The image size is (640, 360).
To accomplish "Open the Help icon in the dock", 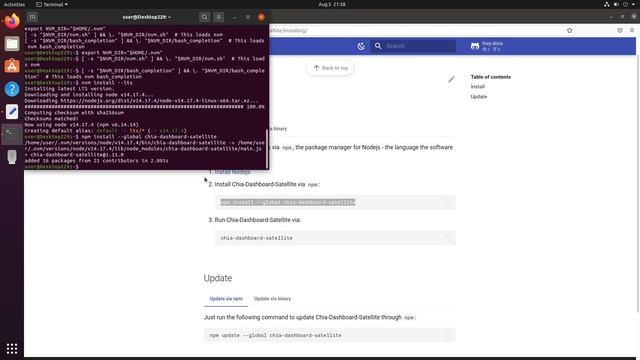I will coord(12,89).
